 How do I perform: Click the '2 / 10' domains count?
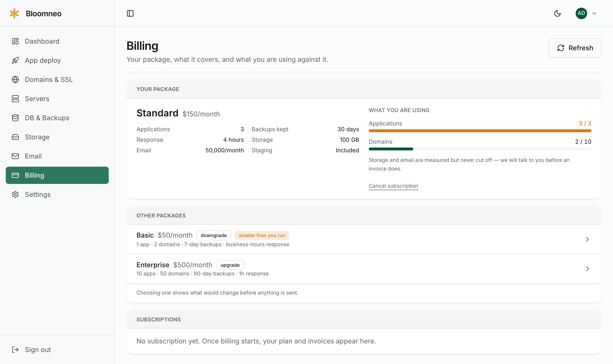(x=583, y=142)
